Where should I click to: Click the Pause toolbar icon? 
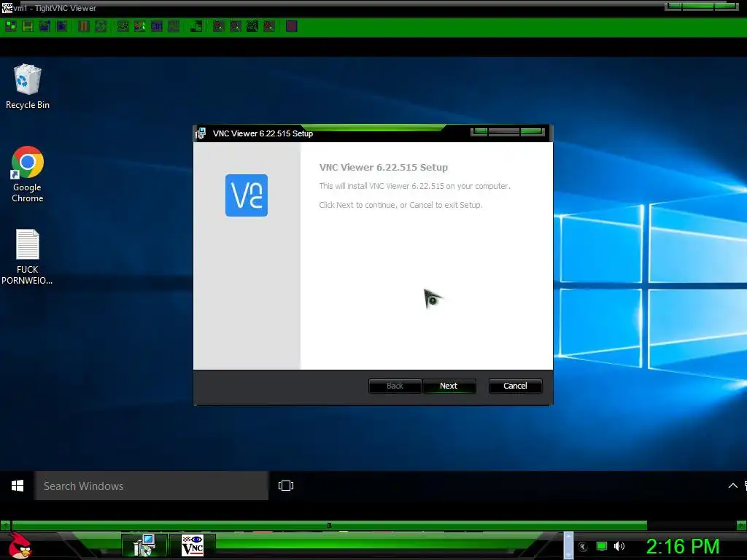click(84, 26)
